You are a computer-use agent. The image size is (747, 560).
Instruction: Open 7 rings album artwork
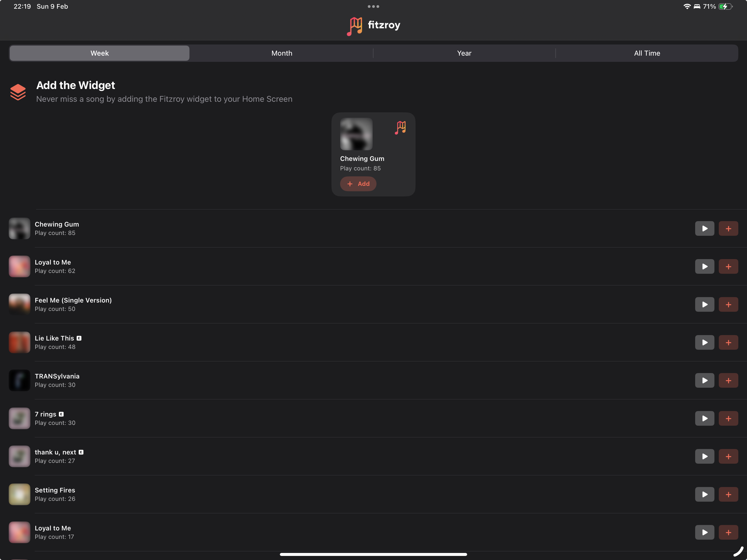[x=20, y=419]
